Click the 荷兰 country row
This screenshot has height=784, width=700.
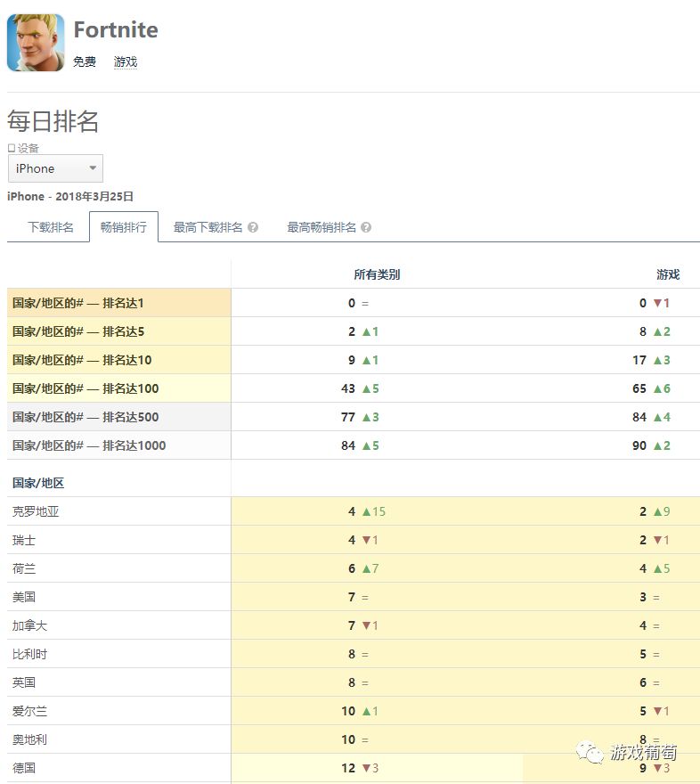[x=354, y=568]
